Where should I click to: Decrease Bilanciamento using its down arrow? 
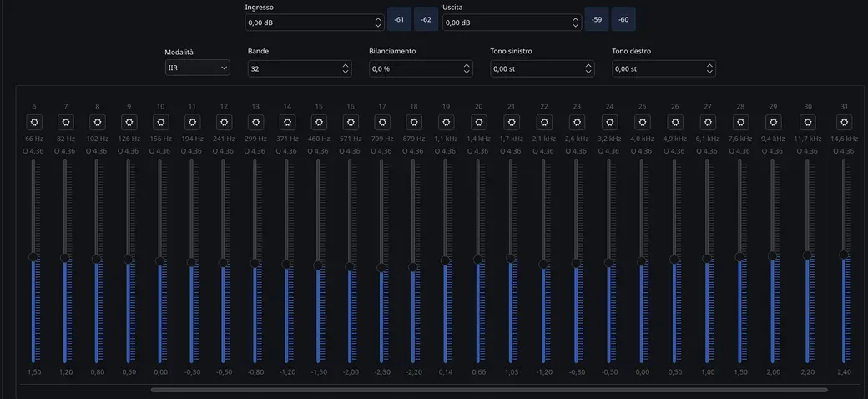[467, 73]
